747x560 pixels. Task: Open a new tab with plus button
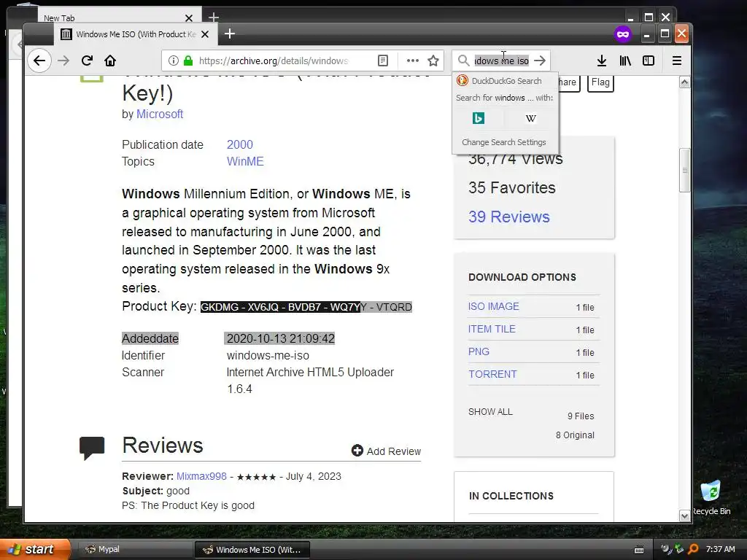coord(230,34)
